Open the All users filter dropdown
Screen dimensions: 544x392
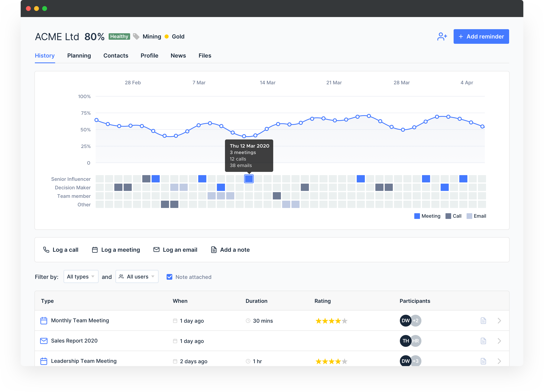coord(137,277)
